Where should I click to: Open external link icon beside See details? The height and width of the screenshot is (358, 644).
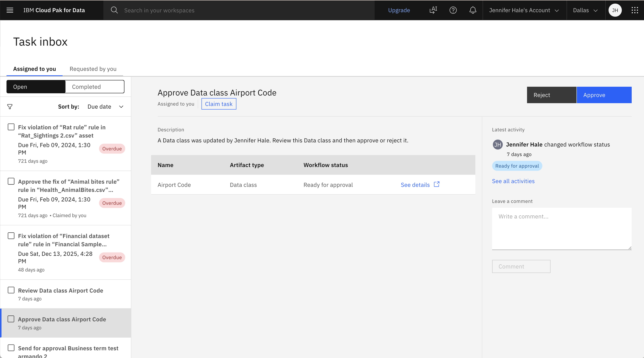(437, 184)
